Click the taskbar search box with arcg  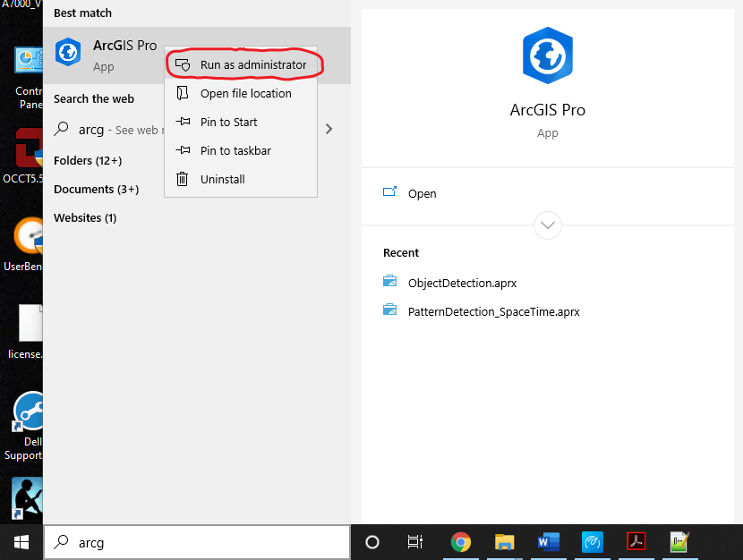click(197, 542)
